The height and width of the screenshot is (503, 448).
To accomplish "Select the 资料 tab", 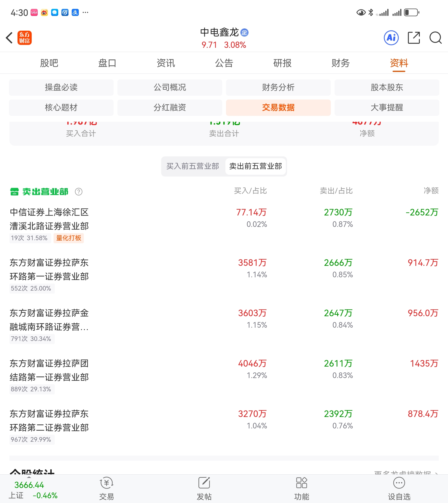I will pyautogui.click(x=399, y=63).
